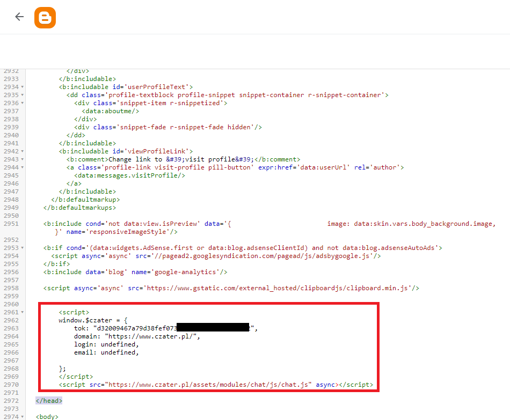Viewport: 510px width, 420px height.
Task: Click the chat.js script src line
Action: tap(216, 385)
